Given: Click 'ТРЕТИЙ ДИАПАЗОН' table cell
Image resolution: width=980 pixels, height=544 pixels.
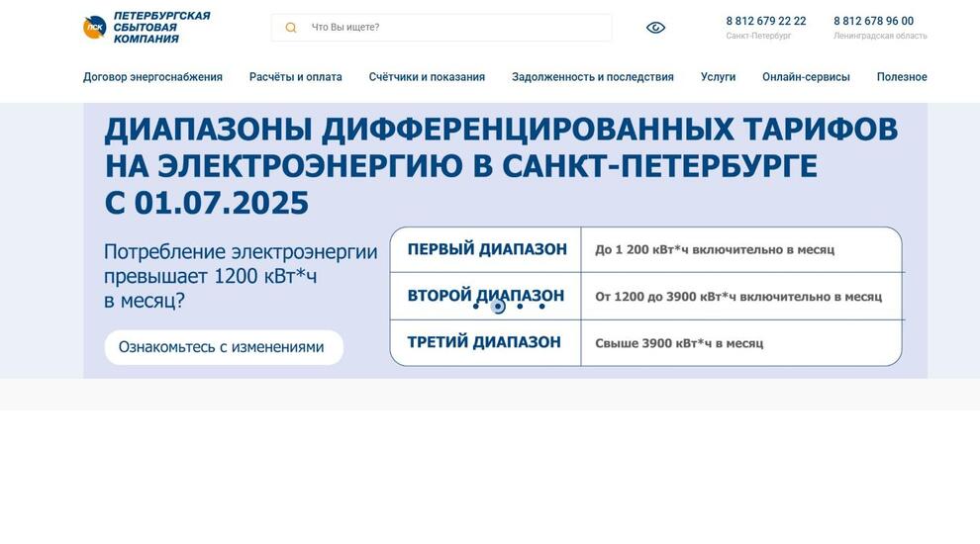Looking at the screenshot, I should click(x=486, y=342).
